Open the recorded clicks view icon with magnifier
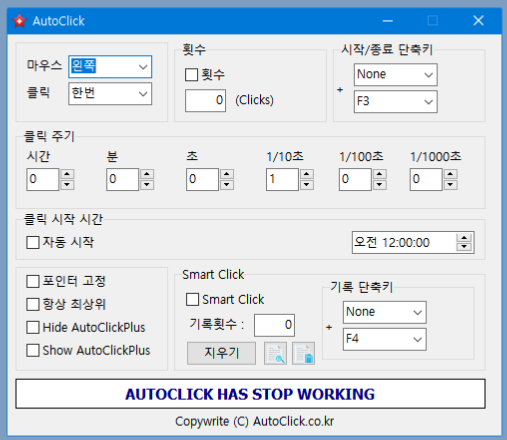The height and width of the screenshot is (440, 507). pyautogui.click(x=275, y=353)
